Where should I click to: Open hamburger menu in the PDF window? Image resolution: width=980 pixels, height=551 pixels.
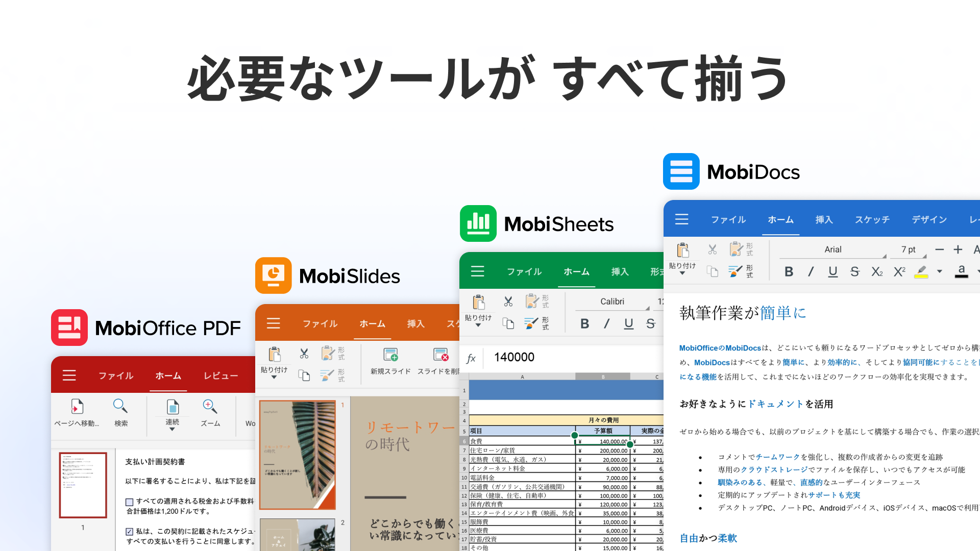(x=69, y=375)
